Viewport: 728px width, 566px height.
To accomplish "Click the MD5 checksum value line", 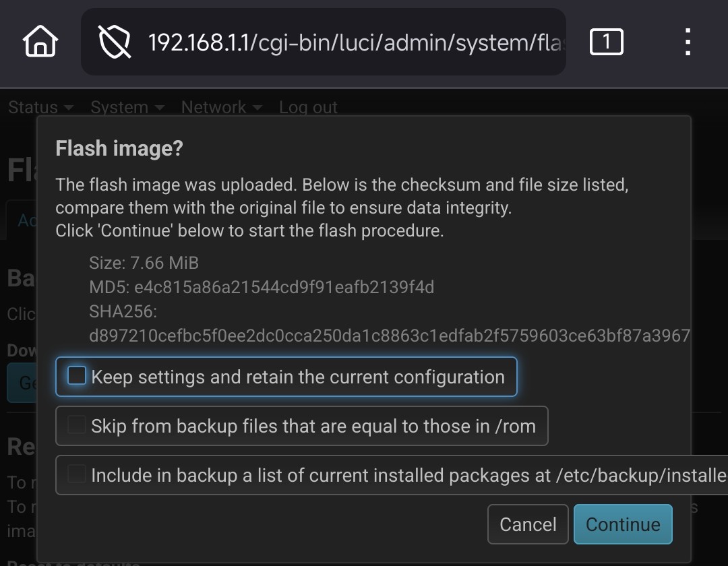I will pyautogui.click(x=262, y=287).
